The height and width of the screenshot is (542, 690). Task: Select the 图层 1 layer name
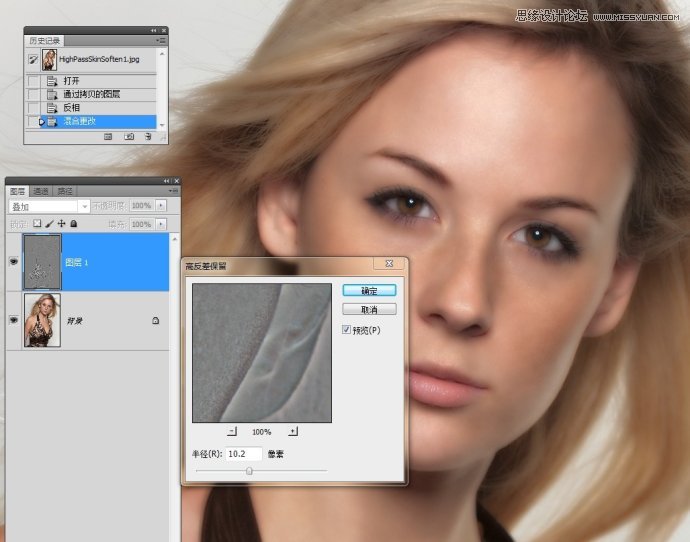click(x=77, y=263)
